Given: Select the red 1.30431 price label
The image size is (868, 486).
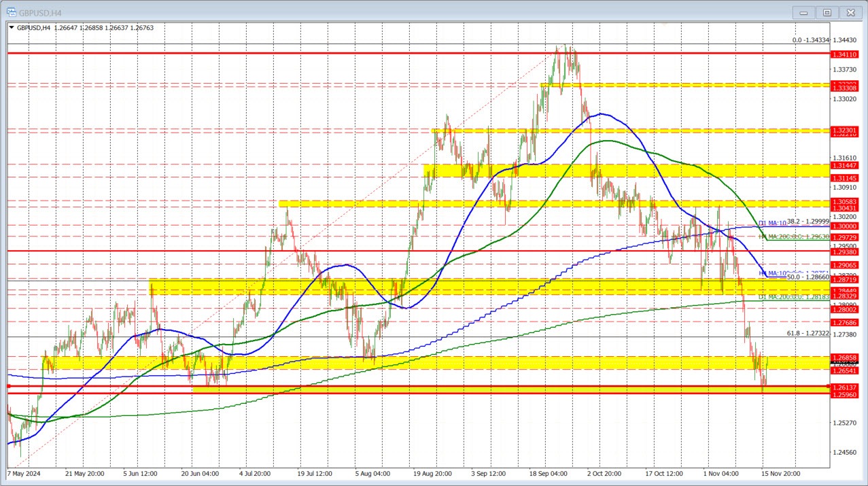Looking at the screenshot, I should coord(846,208).
